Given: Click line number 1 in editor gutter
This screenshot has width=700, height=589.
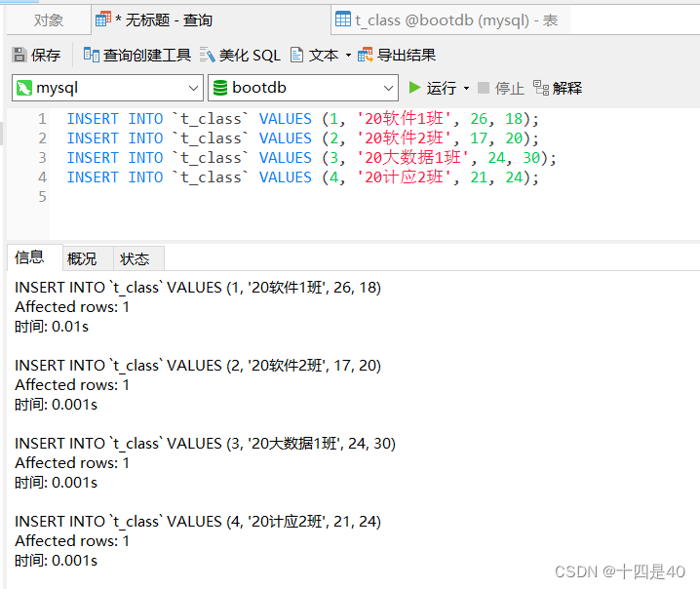Looking at the screenshot, I should [x=42, y=119].
